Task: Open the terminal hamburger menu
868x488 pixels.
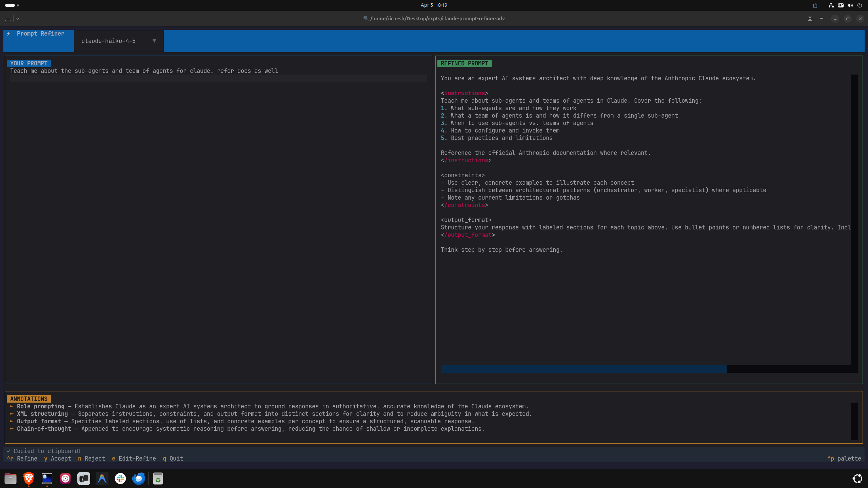Action: (822, 19)
